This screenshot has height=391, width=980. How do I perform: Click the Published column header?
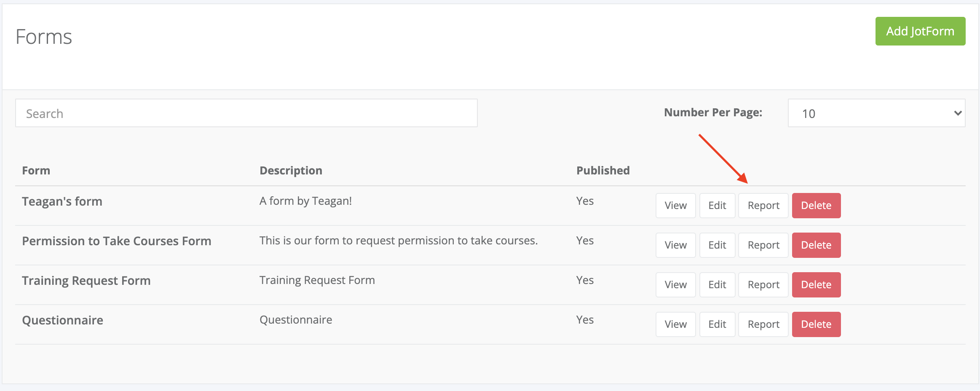603,170
